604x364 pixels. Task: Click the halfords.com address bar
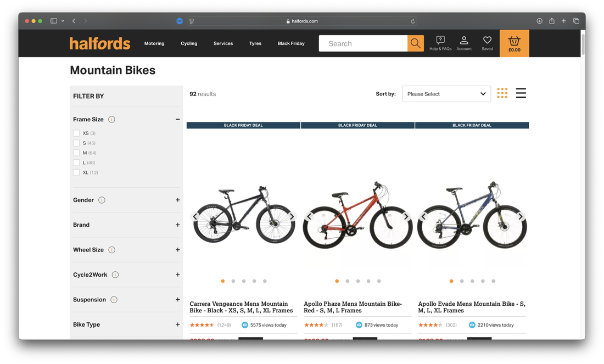click(x=301, y=21)
